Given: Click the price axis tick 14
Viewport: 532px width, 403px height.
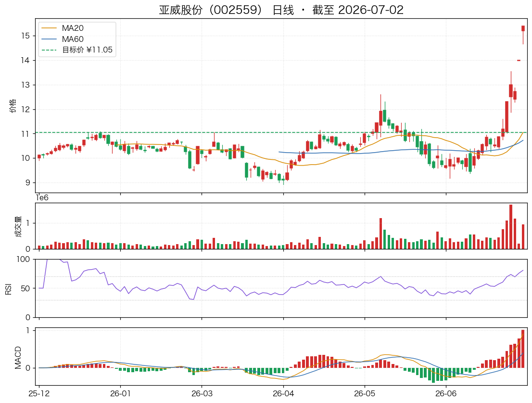Looking at the screenshot, I should [x=25, y=60].
